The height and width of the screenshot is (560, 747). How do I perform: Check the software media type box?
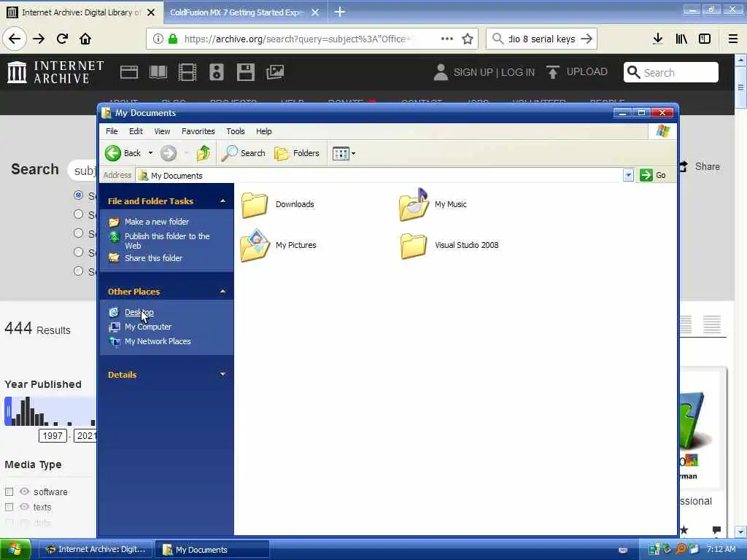[x=9, y=492]
